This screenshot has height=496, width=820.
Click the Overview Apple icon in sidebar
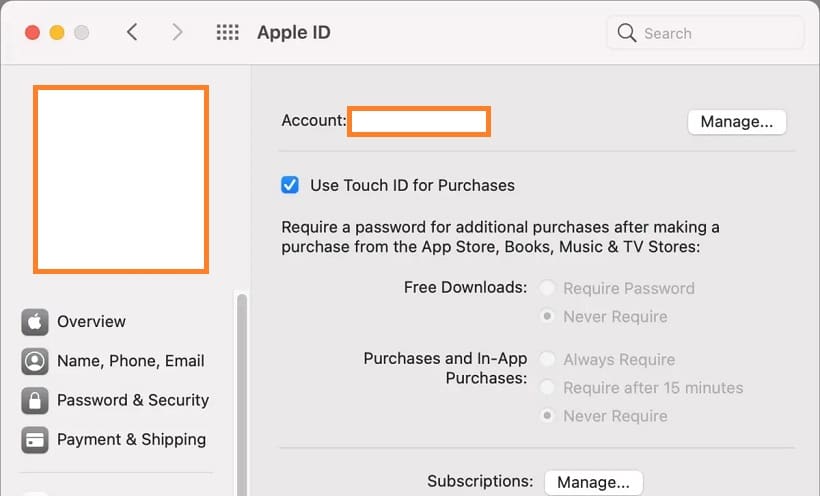(35, 322)
